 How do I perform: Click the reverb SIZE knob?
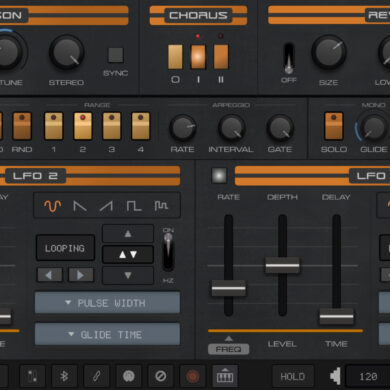point(329,52)
